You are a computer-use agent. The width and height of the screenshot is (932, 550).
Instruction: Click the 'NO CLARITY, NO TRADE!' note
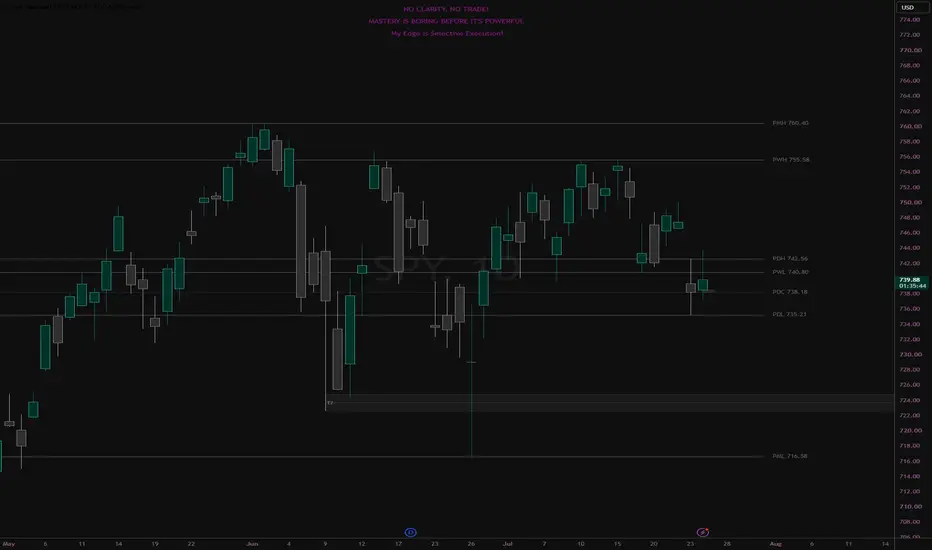click(x=446, y=9)
